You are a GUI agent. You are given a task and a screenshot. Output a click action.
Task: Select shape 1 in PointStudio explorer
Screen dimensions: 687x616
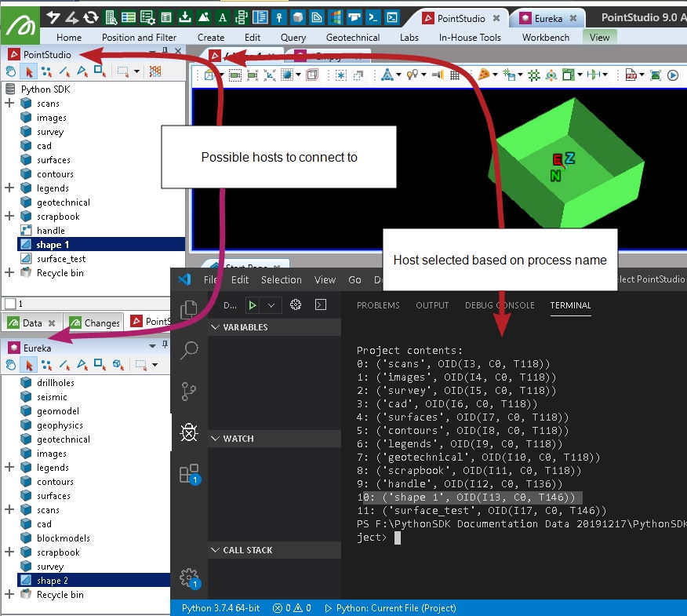[101, 244]
